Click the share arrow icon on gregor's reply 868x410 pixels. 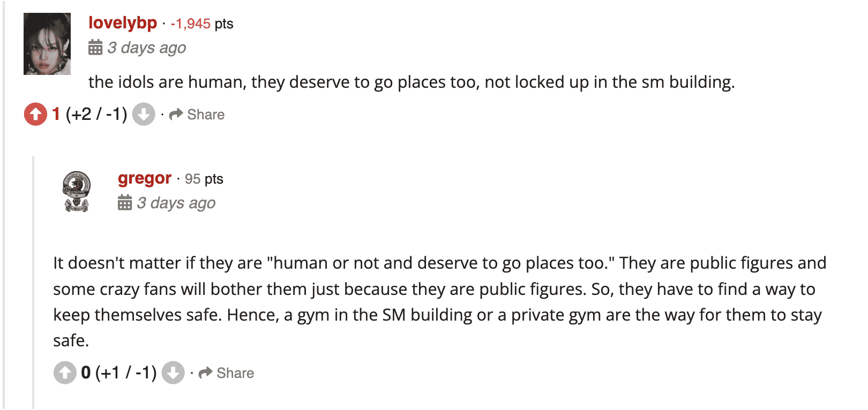[x=206, y=373]
